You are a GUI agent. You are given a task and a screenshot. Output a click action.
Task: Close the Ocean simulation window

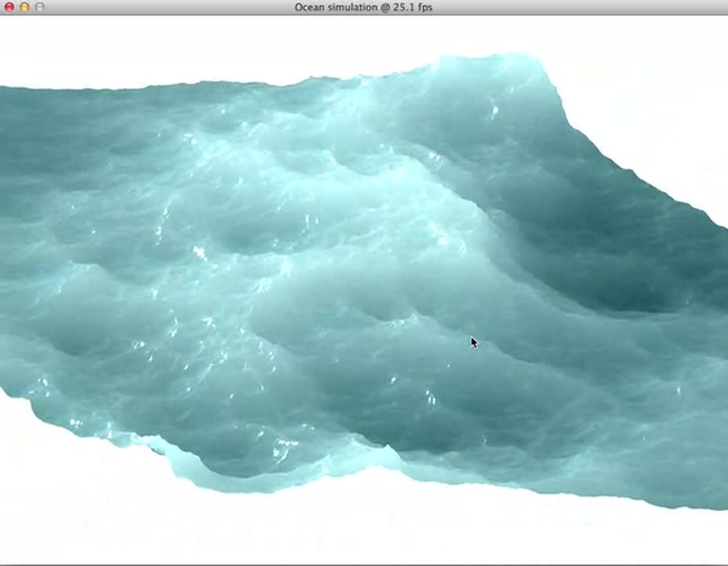[x=9, y=7]
